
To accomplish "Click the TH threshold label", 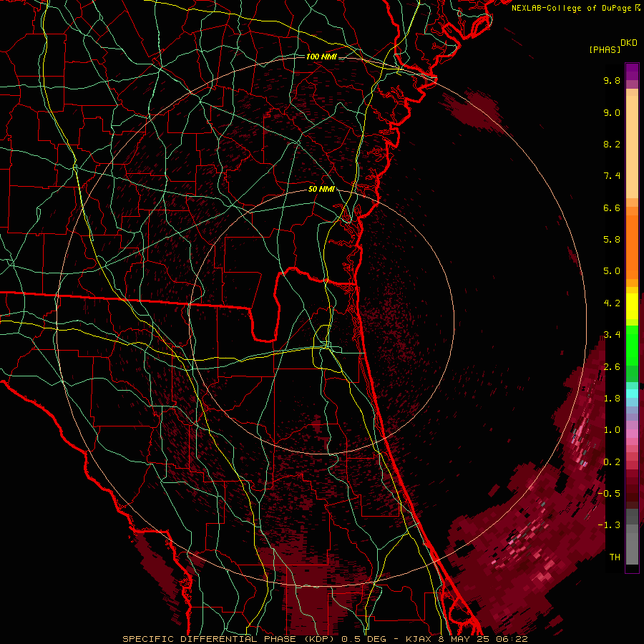I will point(615,557).
